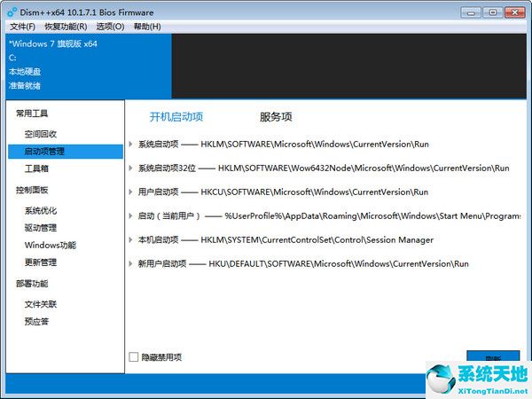Click the 本机启动项 row text

pos(286,240)
